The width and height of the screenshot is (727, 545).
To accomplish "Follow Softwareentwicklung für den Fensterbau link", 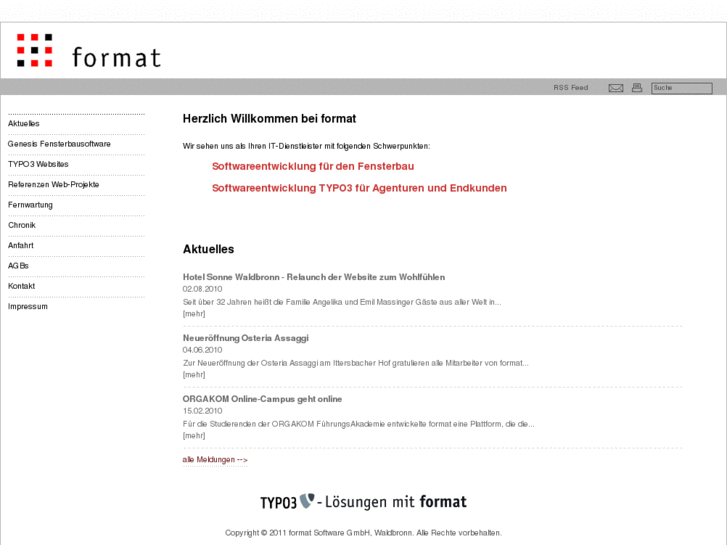I will [x=313, y=166].
